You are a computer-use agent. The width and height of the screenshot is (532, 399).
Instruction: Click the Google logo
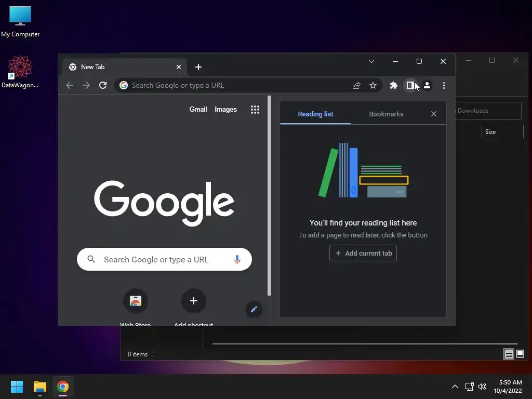click(x=164, y=203)
